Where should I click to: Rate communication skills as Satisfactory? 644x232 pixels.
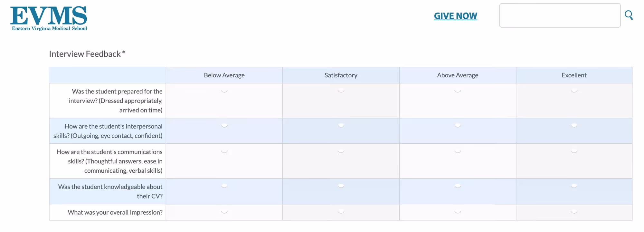341,151
